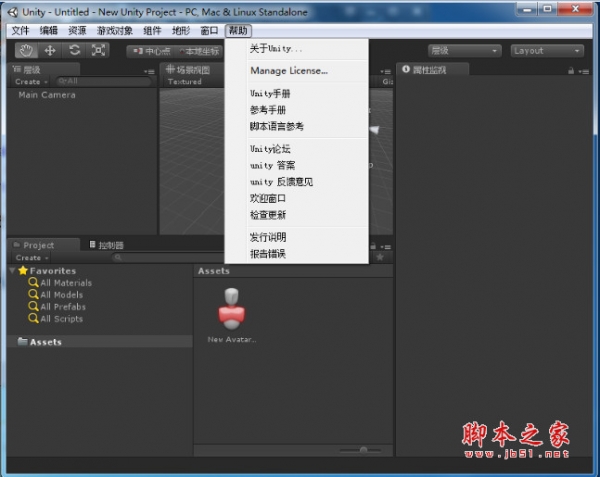Open the 游戏对象 menu
The width and height of the screenshot is (600, 477).
click(114, 31)
